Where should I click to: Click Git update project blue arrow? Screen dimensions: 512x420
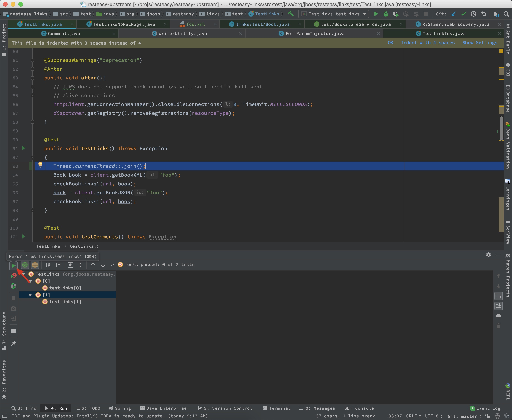(454, 14)
